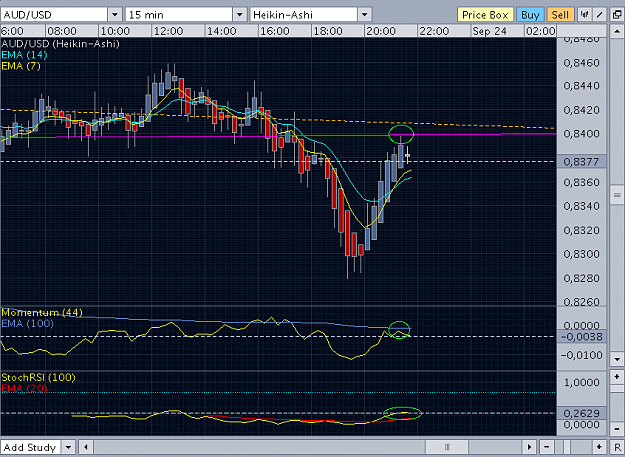Image resolution: width=625 pixels, height=457 pixels.
Task: Click the minus button in the right panel
Action: pos(617,428)
